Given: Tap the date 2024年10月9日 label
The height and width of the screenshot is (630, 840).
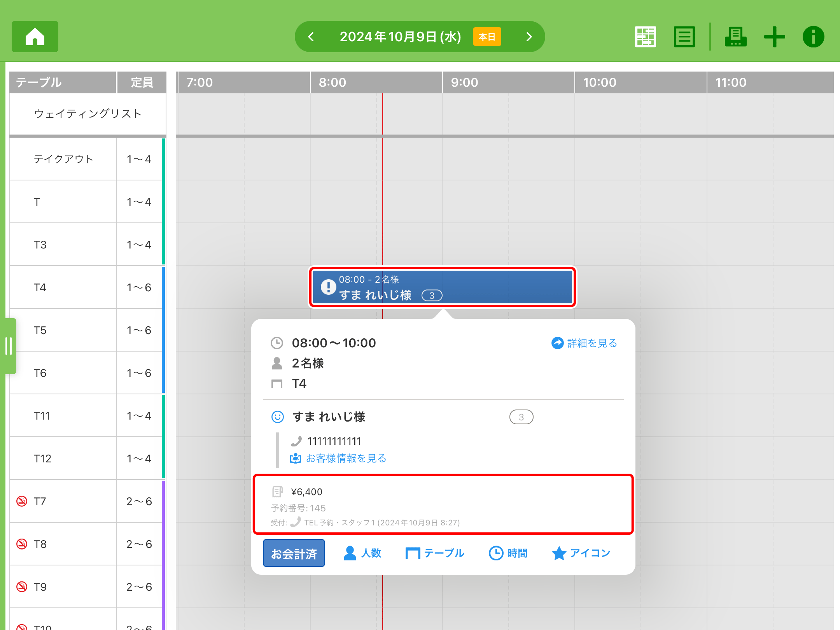Looking at the screenshot, I should pos(400,37).
